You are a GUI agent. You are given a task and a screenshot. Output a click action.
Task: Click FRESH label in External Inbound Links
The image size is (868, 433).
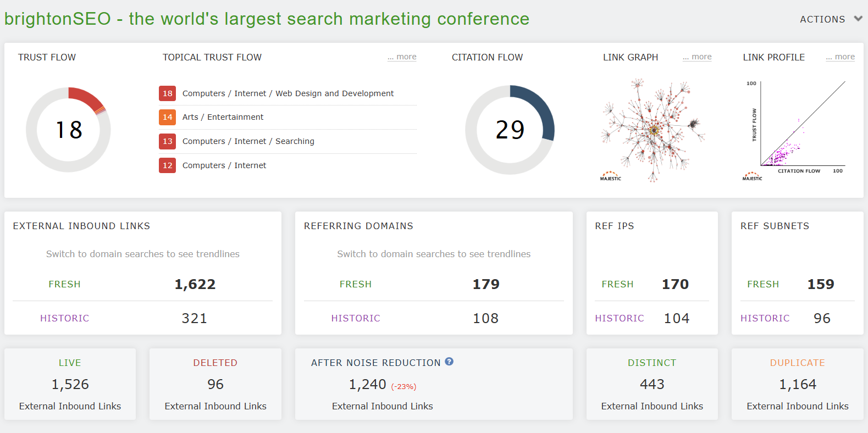pos(64,284)
